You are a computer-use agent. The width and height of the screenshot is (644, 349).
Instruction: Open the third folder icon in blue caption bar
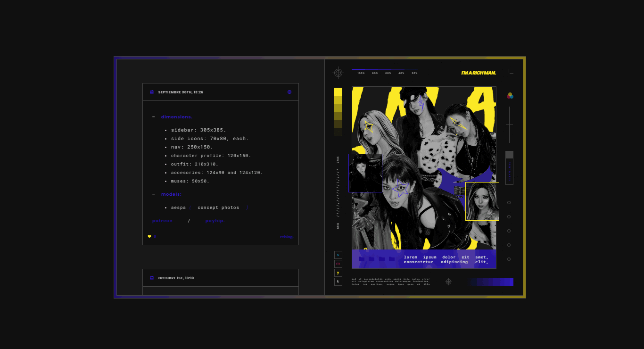tap(381, 259)
